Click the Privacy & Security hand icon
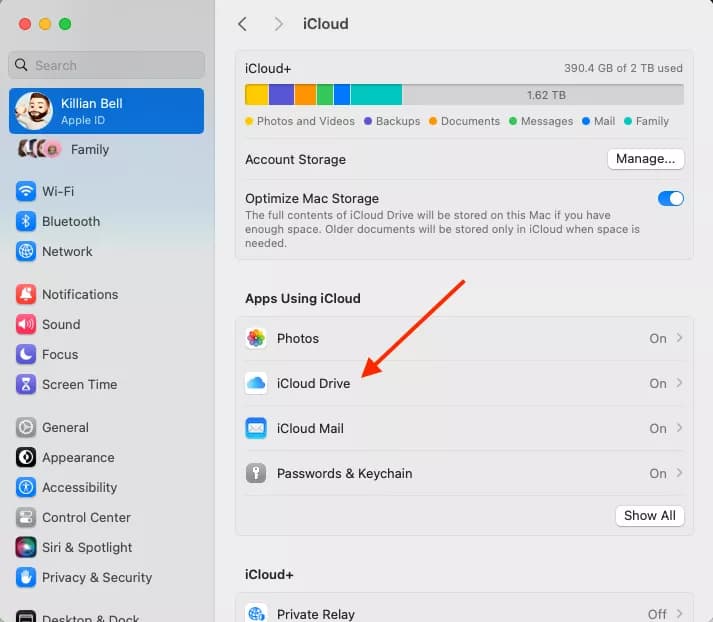This screenshot has height=622, width=713. tap(26, 577)
